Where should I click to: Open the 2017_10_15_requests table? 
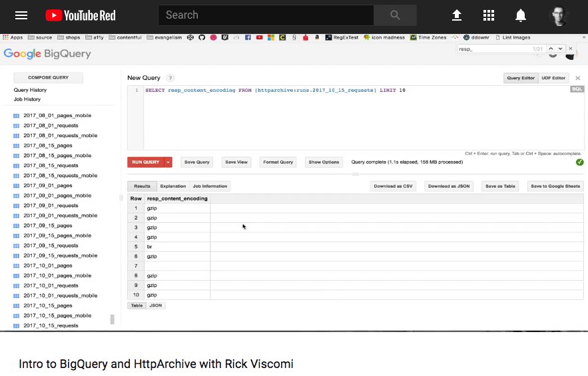click(51, 326)
